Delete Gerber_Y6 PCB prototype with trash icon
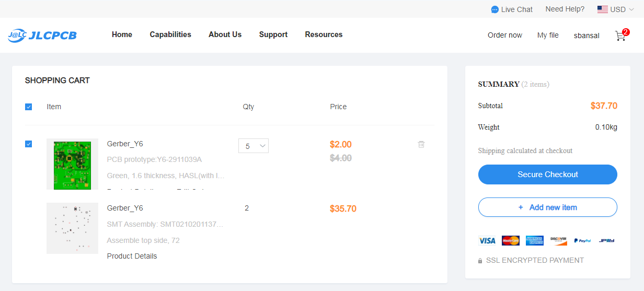 (x=421, y=144)
